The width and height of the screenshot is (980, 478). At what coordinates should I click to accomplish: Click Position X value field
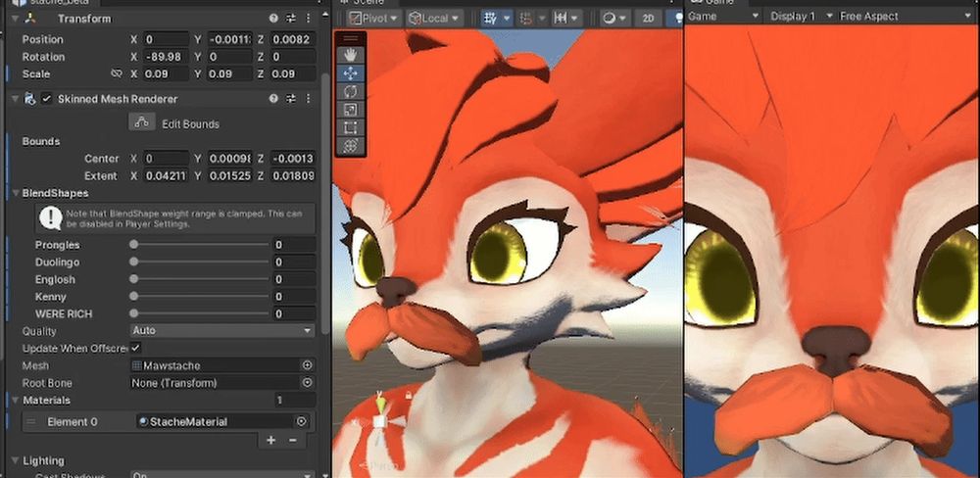[x=166, y=39]
